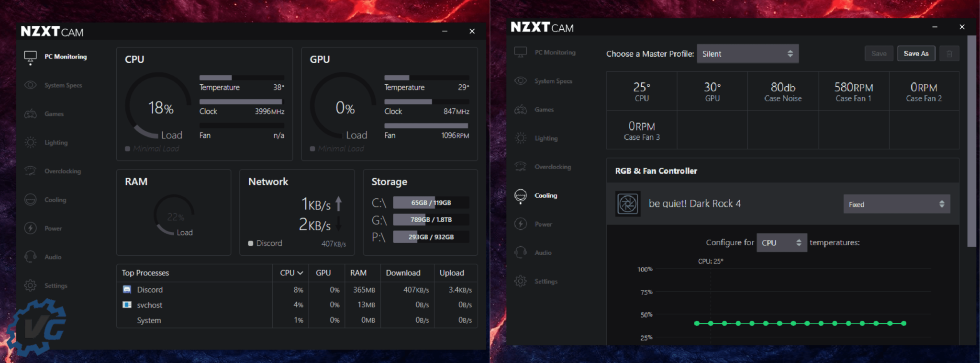Sort by CPU column dropdown arrow
Image resolution: width=980 pixels, height=363 pixels.
301,273
